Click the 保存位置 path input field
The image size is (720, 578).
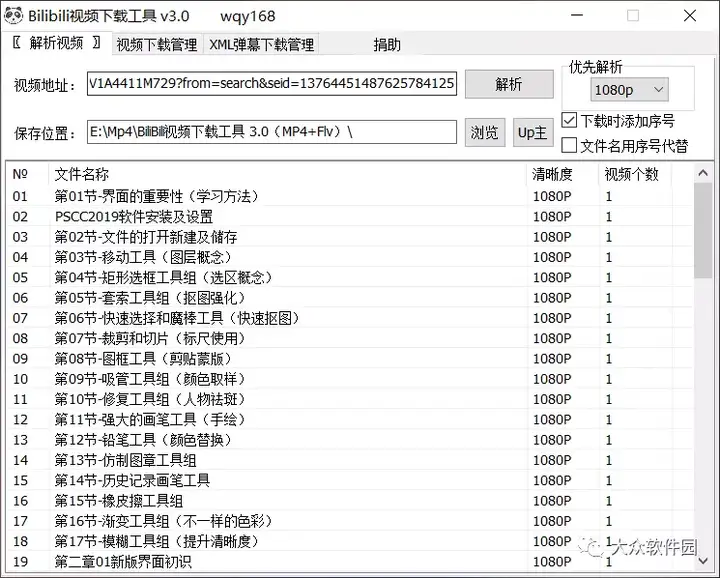click(272, 132)
